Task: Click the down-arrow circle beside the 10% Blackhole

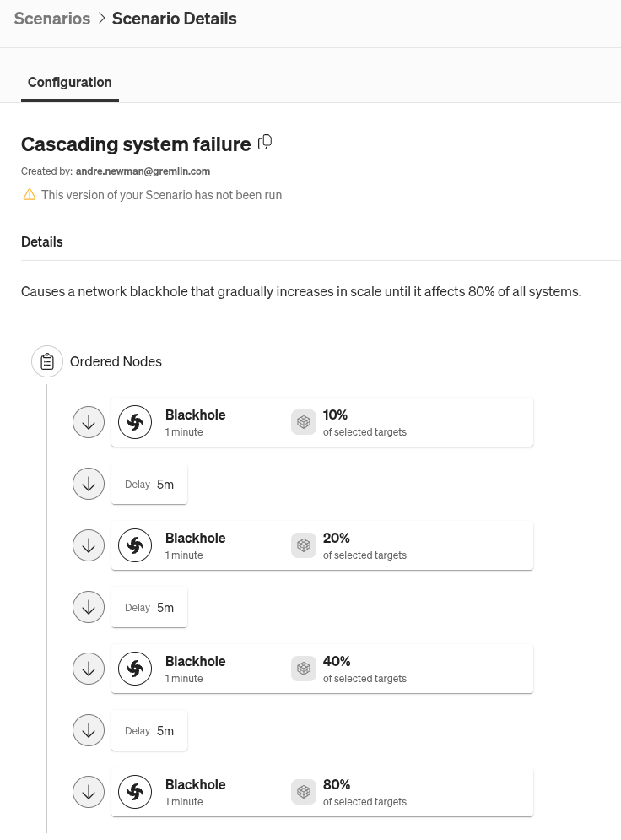Action: pos(89,422)
